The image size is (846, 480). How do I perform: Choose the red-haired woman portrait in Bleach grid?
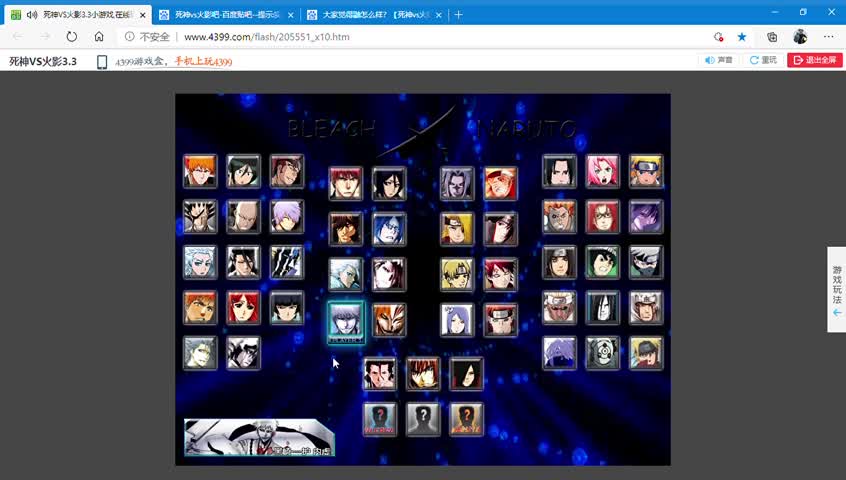coord(243,307)
